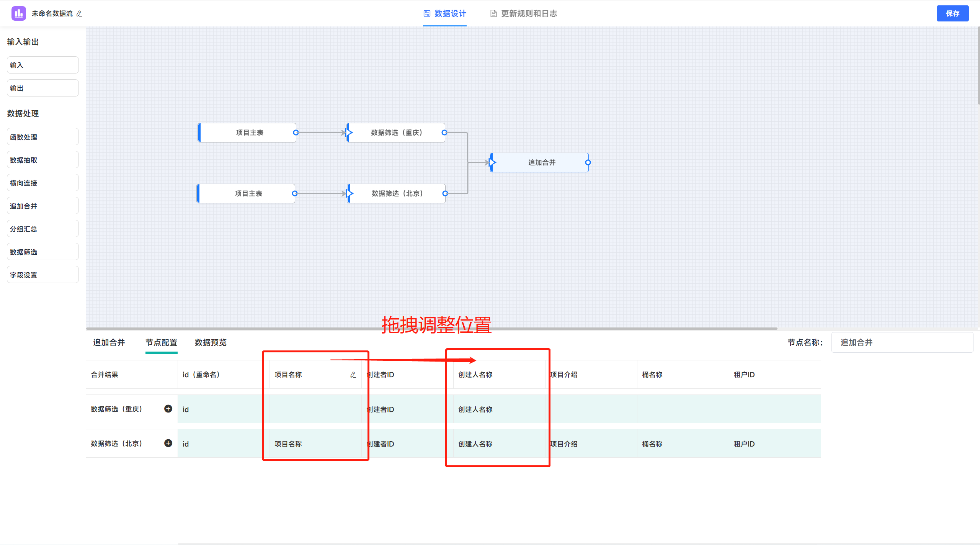980x545 pixels.
Task: Add field via plus icon in 数据筛选（重庆）row
Action: pos(168,409)
